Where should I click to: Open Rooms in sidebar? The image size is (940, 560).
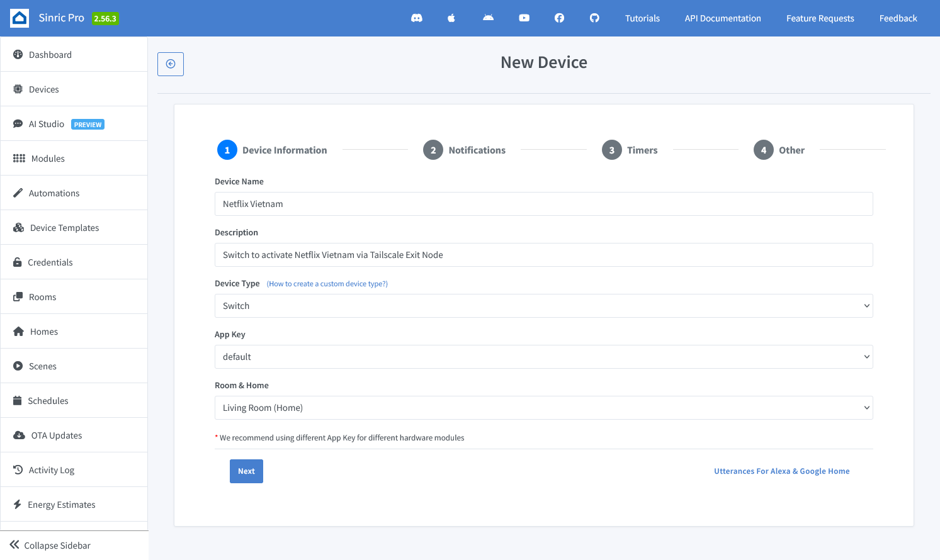[74, 297]
